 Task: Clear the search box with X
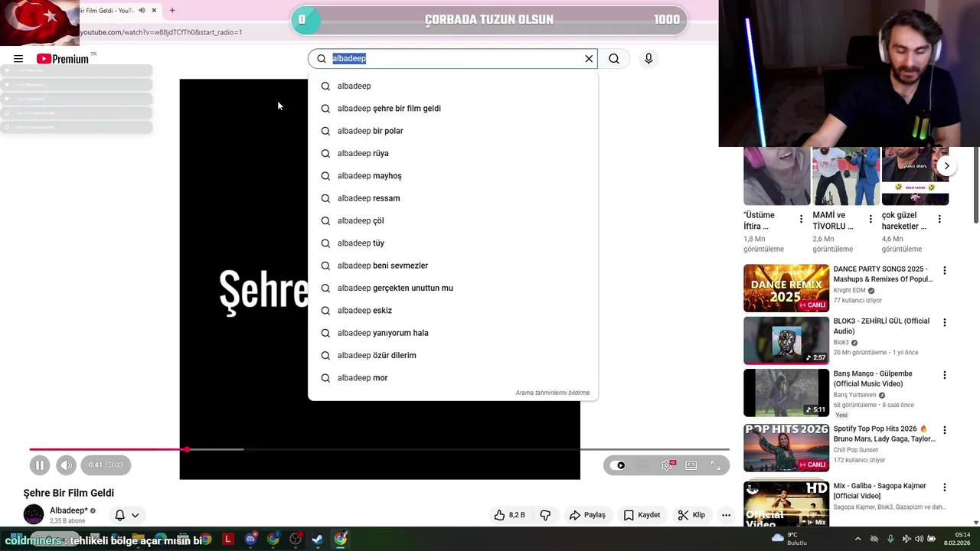click(x=589, y=59)
